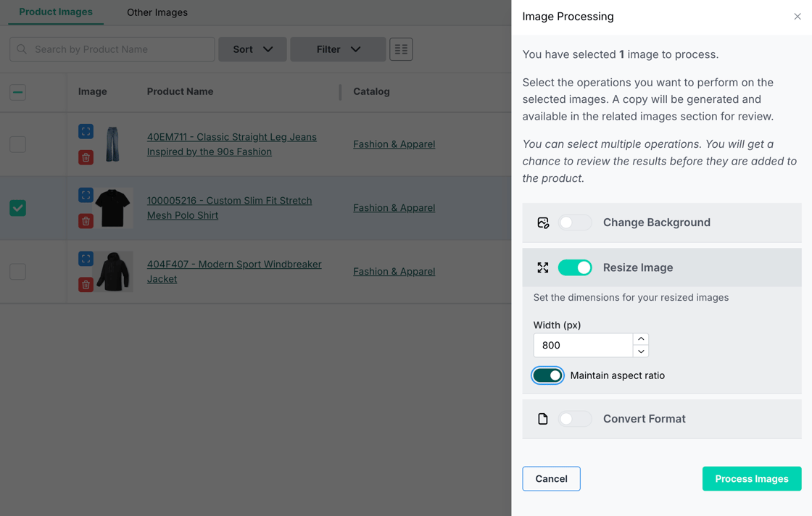
Task: Click the blue expand icon on the jeans row
Action: pyautogui.click(x=86, y=131)
